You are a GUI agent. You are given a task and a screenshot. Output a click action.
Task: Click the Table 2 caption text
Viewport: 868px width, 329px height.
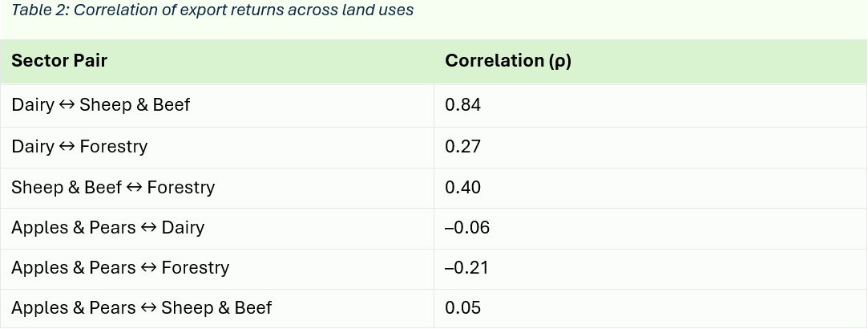click(212, 11)
